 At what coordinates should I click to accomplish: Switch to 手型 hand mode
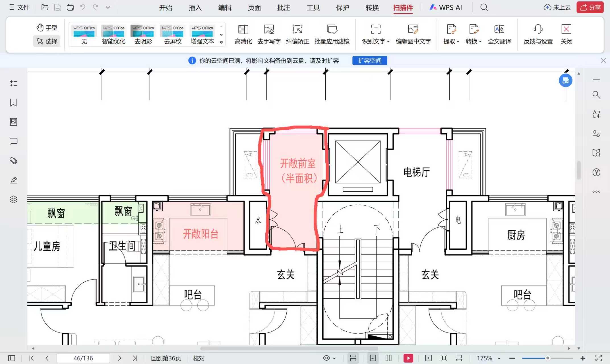[x=47, y=28]
